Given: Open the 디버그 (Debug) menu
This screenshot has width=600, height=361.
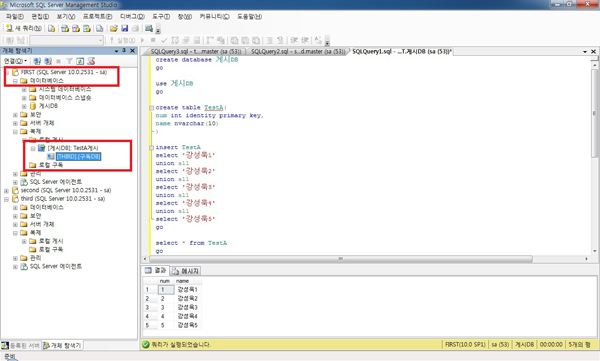Looking at the screenshot, I should click(132, 16).
